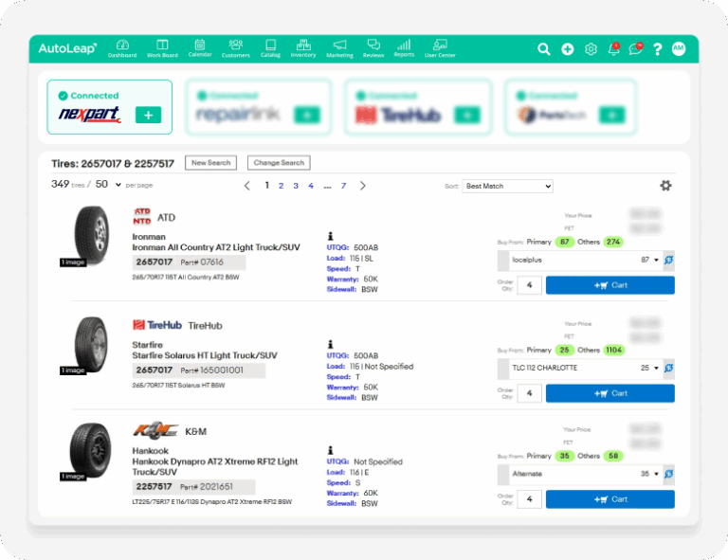Click Primary 35 stock badge

pyautogui.click(x=565, y=456)
